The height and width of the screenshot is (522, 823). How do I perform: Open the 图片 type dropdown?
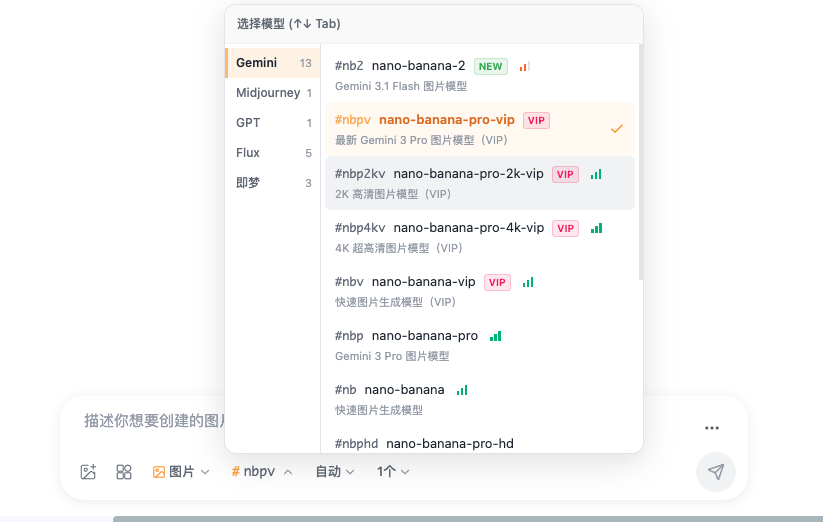tap(181, 472)
